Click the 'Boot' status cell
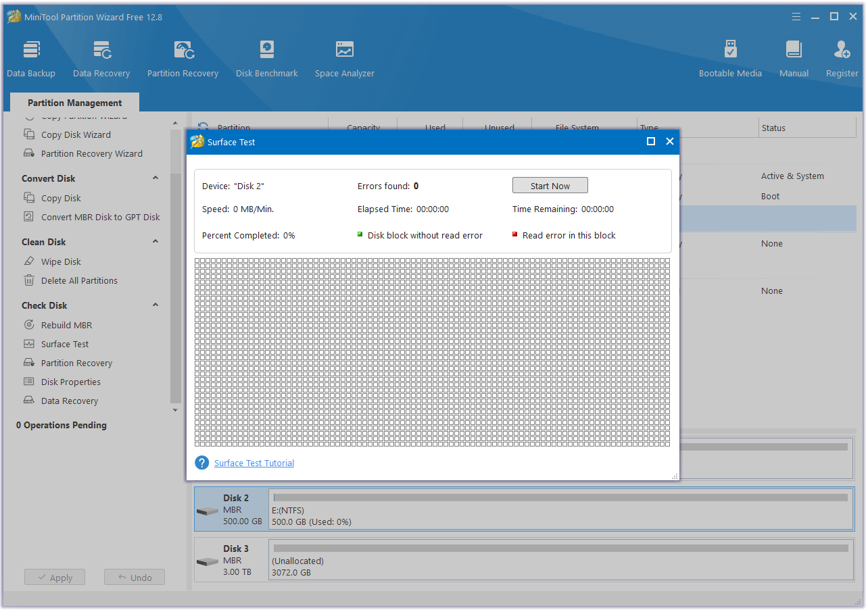The image size is (868, 610). click(x=770, y=196)
